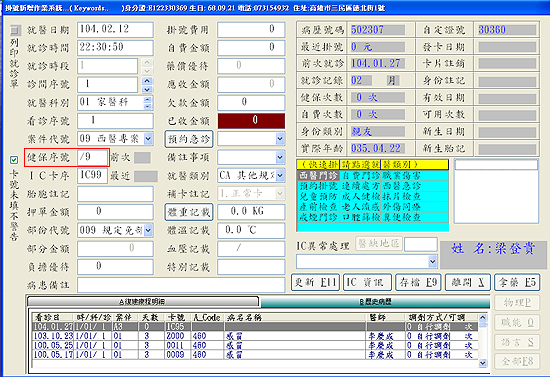Click the 病患備註 input field

(181, 285)
